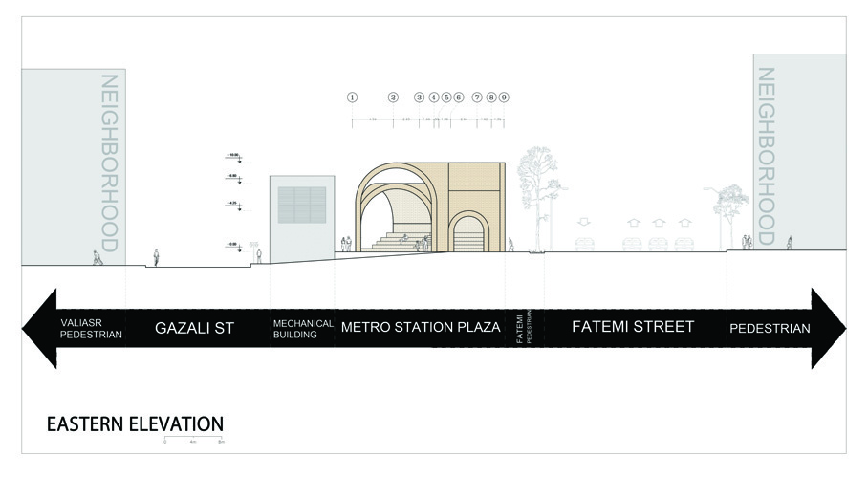Click the GAZALI ST label
Screen dimensions: 868x477
(x=194, y=328)
